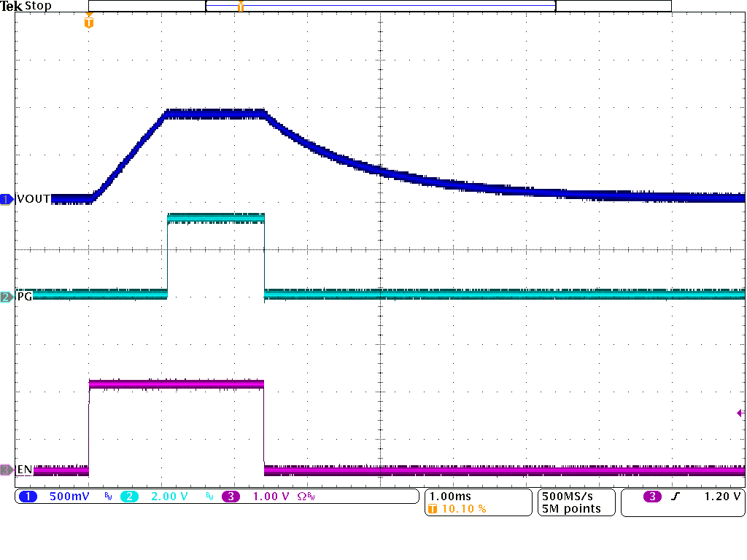Click the 500MS/s sample rate readout

pos(567,497)
